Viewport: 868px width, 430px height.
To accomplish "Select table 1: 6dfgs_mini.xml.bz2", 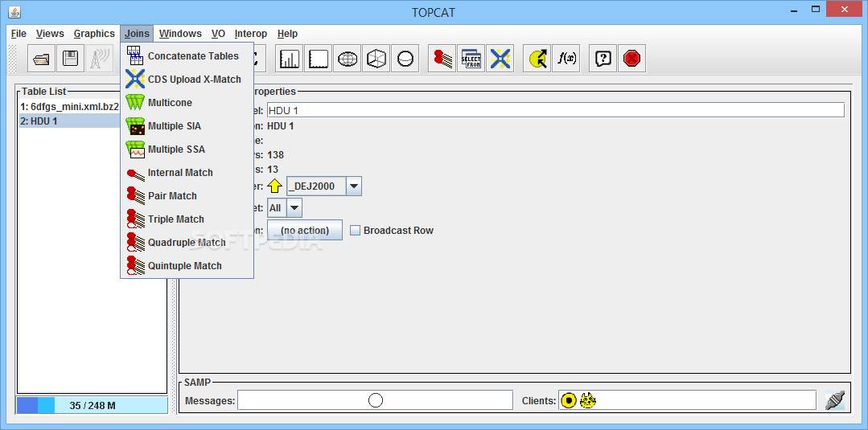I will point(70,107).
